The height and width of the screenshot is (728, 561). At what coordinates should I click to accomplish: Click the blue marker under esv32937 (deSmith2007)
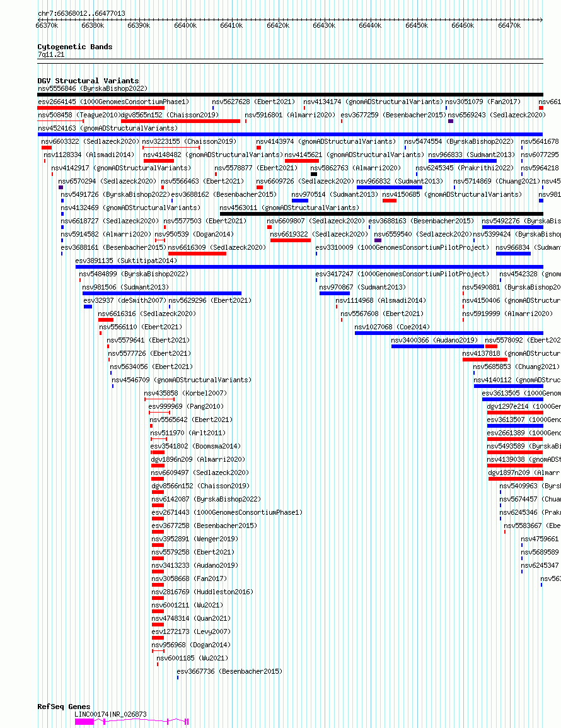(88, 307)
